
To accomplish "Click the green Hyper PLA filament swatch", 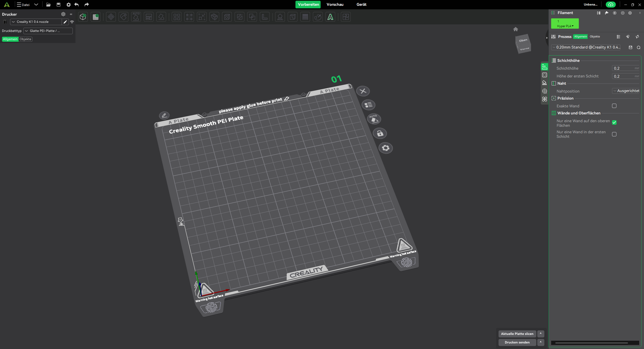I will [x=564, y=23].
